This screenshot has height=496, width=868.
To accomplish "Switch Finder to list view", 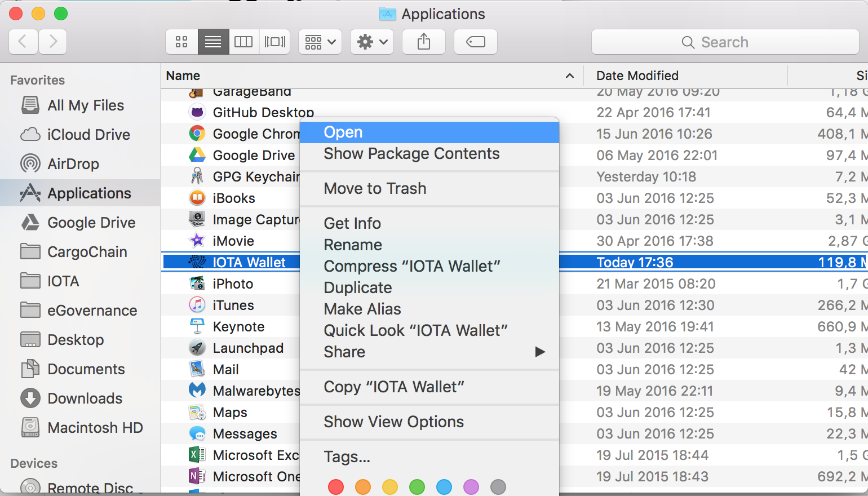I will pos(213,42).
